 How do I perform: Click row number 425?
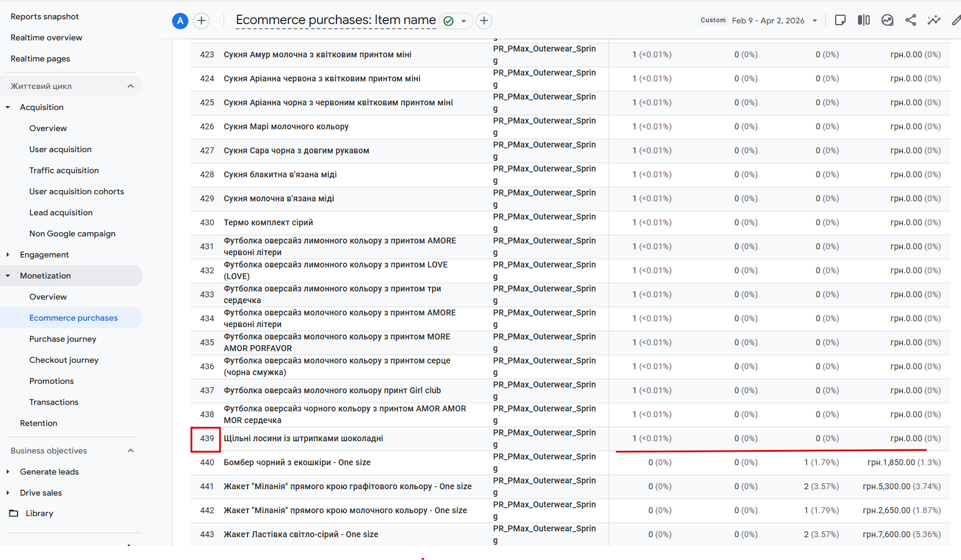pos(207,102)
